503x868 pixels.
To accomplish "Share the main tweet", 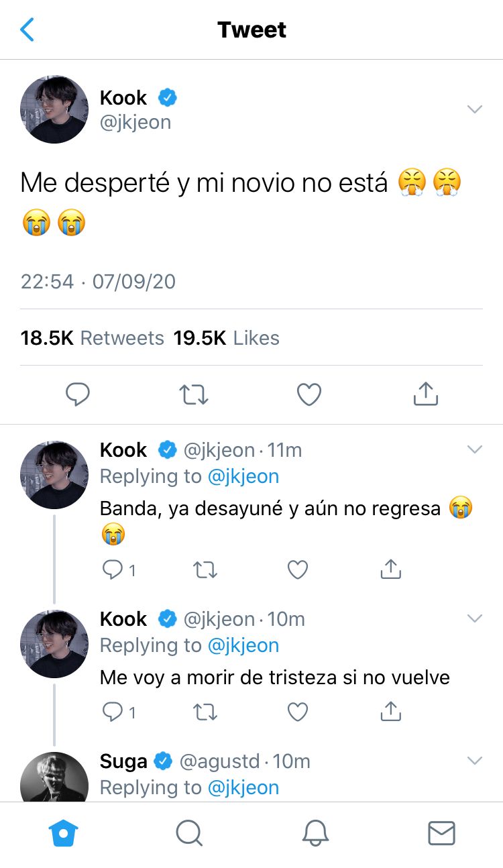I will point(425,394).
